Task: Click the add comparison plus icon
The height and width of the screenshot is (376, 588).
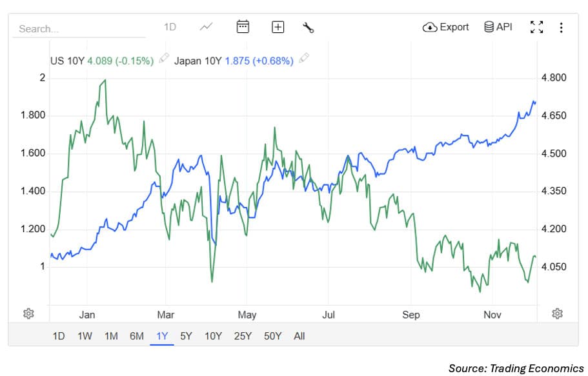Action: click(278, 27)
